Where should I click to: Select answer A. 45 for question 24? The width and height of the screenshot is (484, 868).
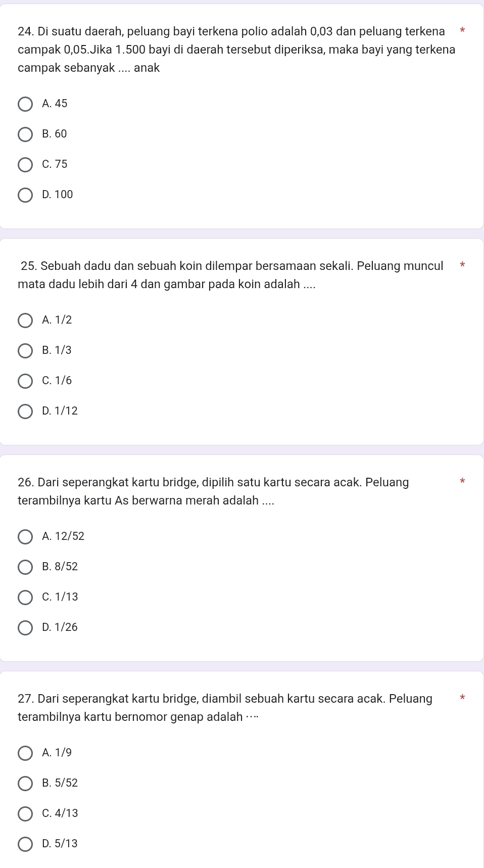(x=25, y=104)
